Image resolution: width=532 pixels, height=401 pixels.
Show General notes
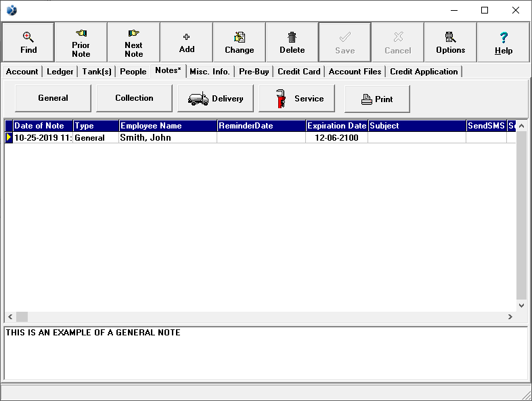(53, 98)
